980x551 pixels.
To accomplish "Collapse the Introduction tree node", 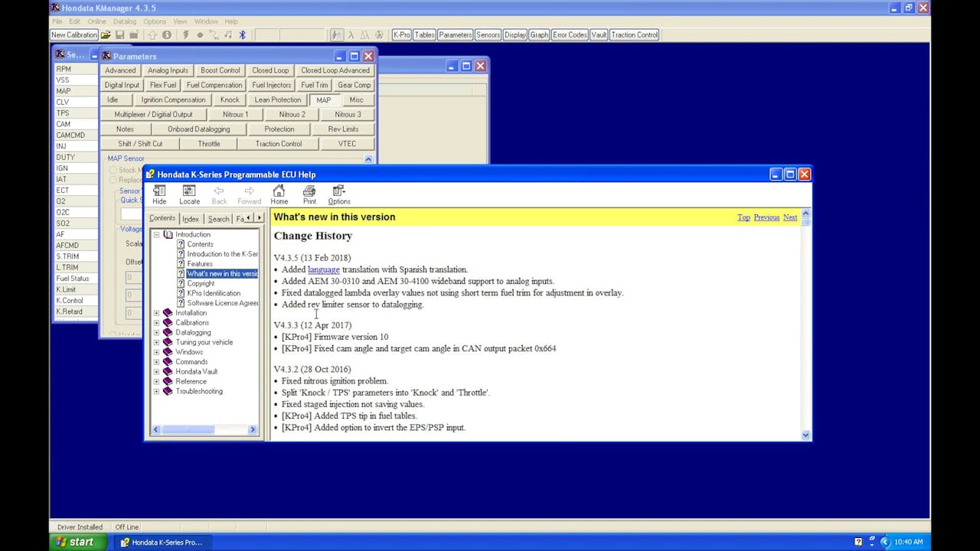I will (x=156, y=235).
